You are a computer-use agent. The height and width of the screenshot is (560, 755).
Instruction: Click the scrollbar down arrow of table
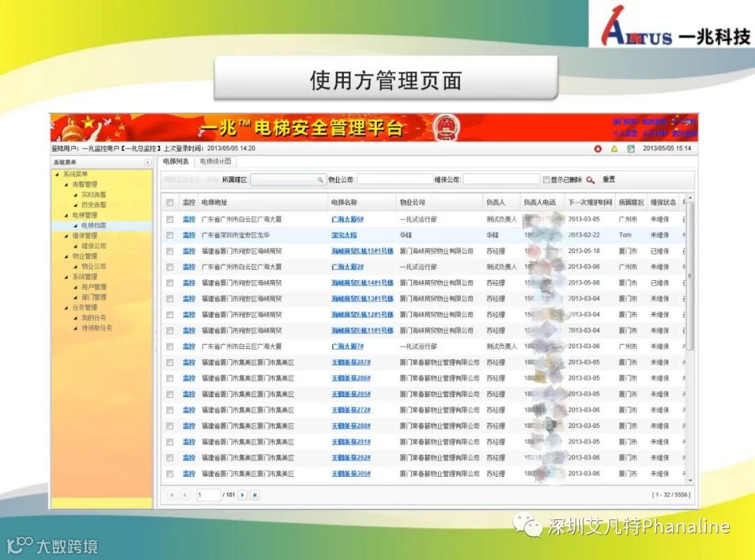coord(689,480)
